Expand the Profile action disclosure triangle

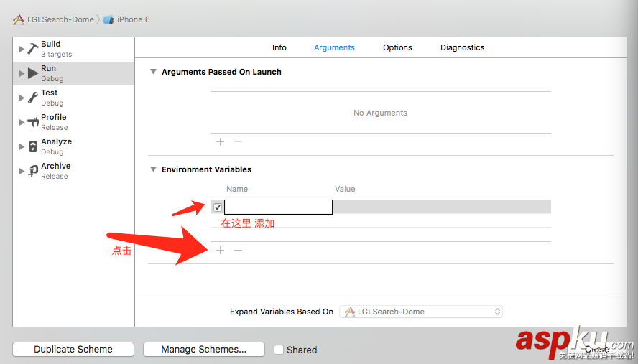tap(22, 122)
